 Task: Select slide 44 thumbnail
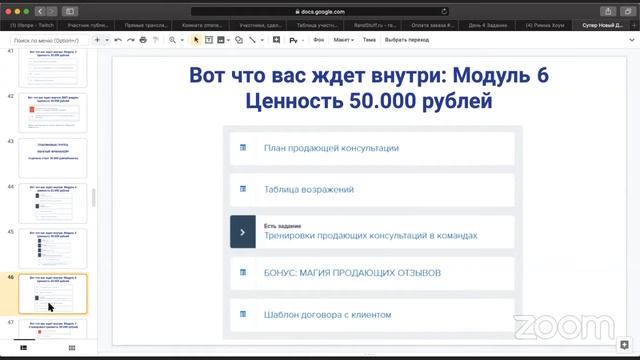[53, 204]
